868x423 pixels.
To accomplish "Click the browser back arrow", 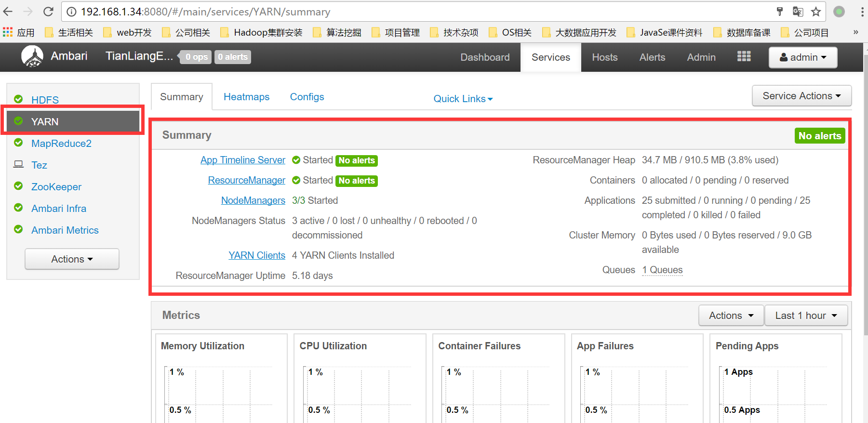I will tap(8, 12).
